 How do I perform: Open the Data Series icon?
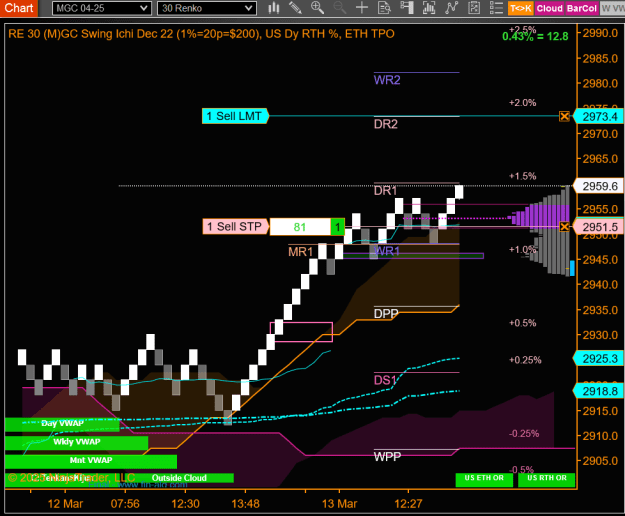pos(429,8)
